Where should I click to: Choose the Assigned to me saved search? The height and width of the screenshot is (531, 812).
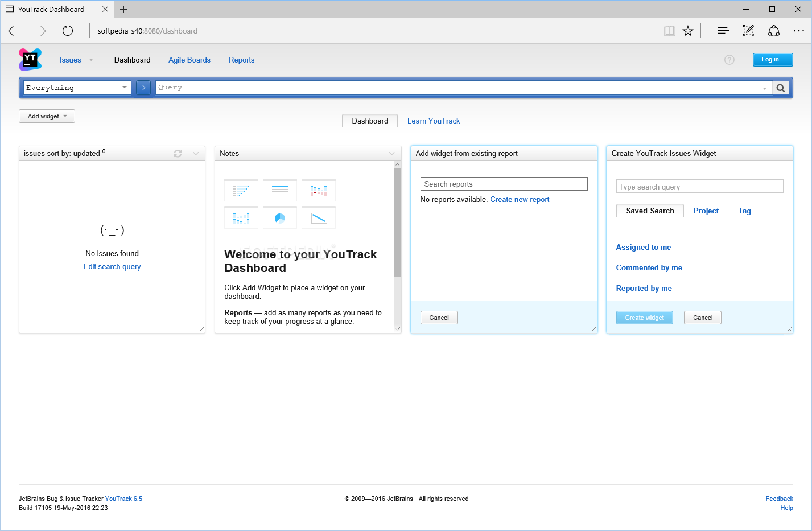coord(644,247)
